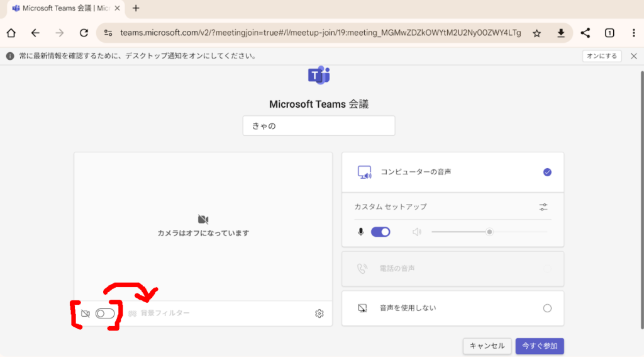This screenshot has width=644, height=357.
Task: Select the Microsoft Teams 会議 tab
Action: (x=65, y=9)
